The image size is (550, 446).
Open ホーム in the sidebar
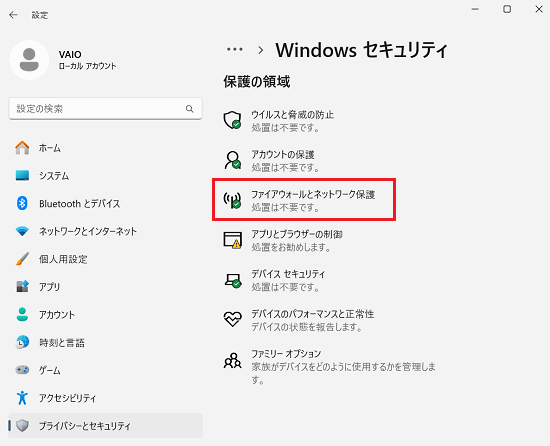(105, 148)
